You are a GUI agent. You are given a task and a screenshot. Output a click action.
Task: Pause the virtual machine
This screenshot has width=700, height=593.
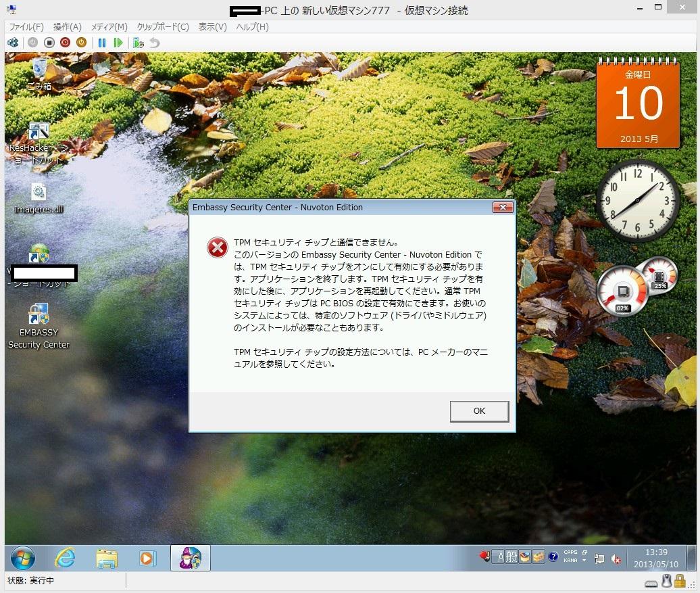click(x=102, y=43)
